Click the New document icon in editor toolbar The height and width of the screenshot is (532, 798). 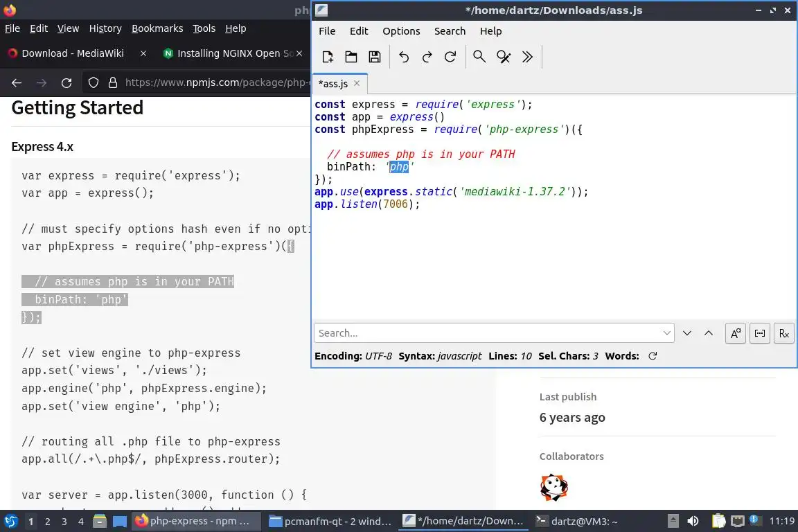pos(327,57)
